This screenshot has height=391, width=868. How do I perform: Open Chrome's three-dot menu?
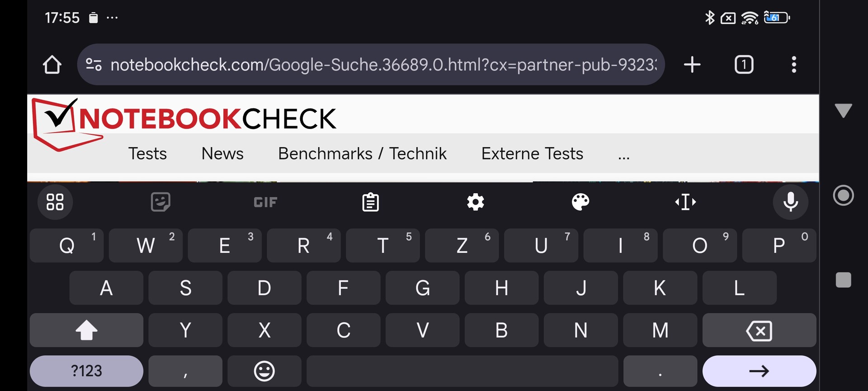[794, 65]
